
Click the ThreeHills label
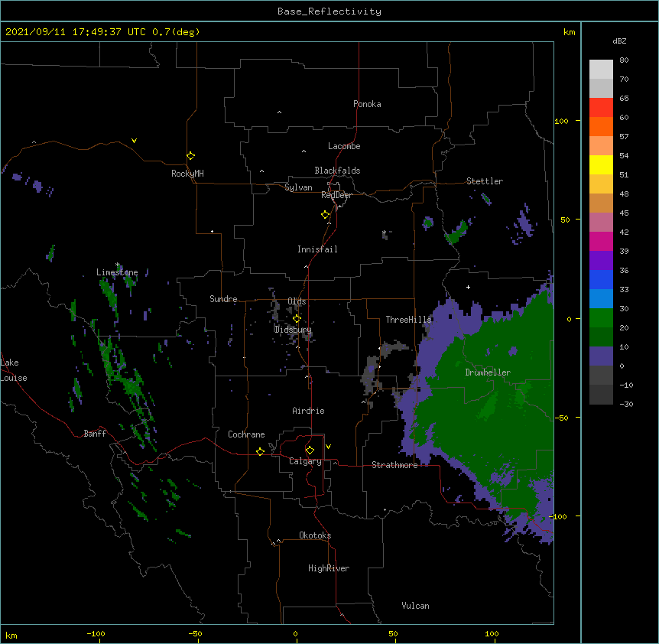408,320
